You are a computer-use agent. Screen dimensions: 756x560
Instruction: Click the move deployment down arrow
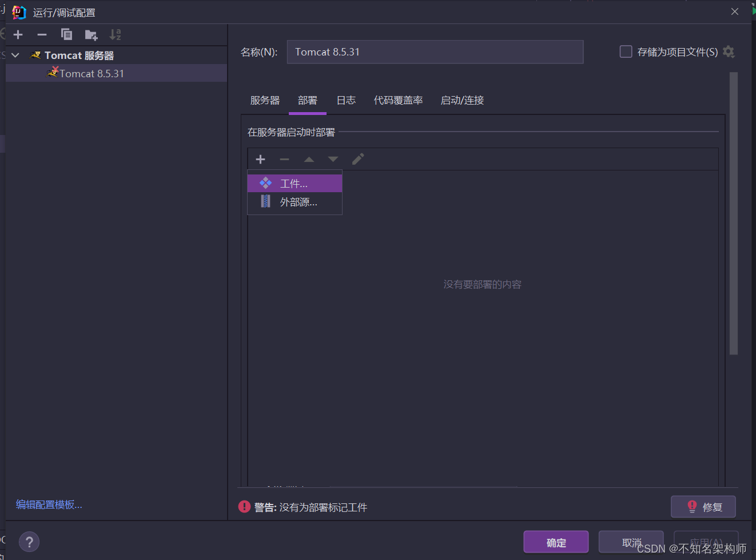tap(332, 159)
